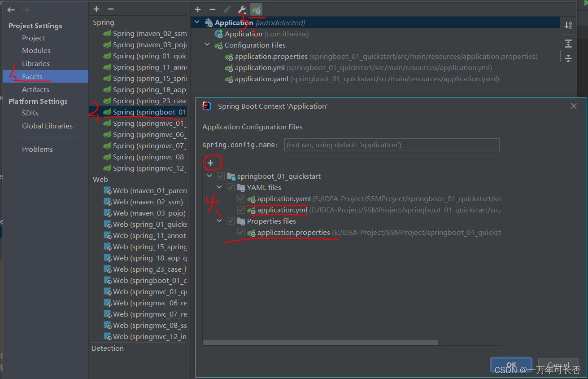Click the Spring group header
This screenshot has height=379, width=588.
coord(104,22)
